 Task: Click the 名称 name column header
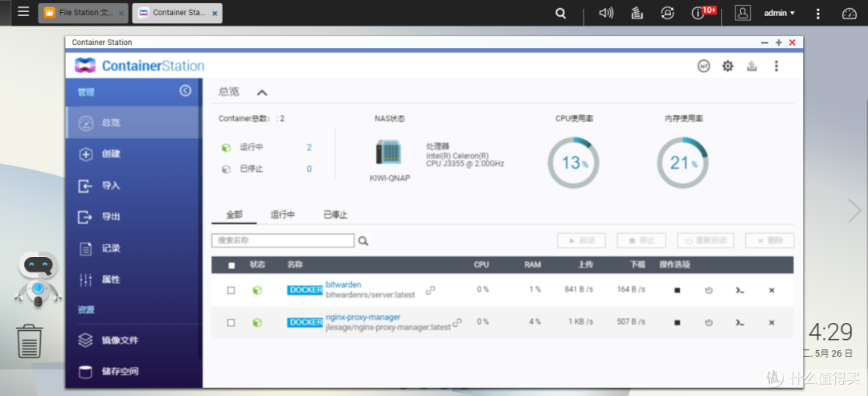coord(294,265)
